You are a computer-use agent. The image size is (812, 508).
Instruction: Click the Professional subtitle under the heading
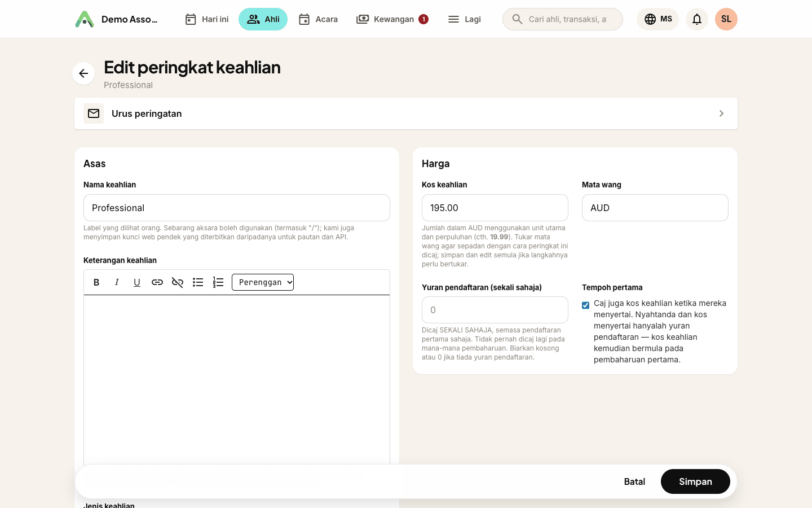point(128,85)
